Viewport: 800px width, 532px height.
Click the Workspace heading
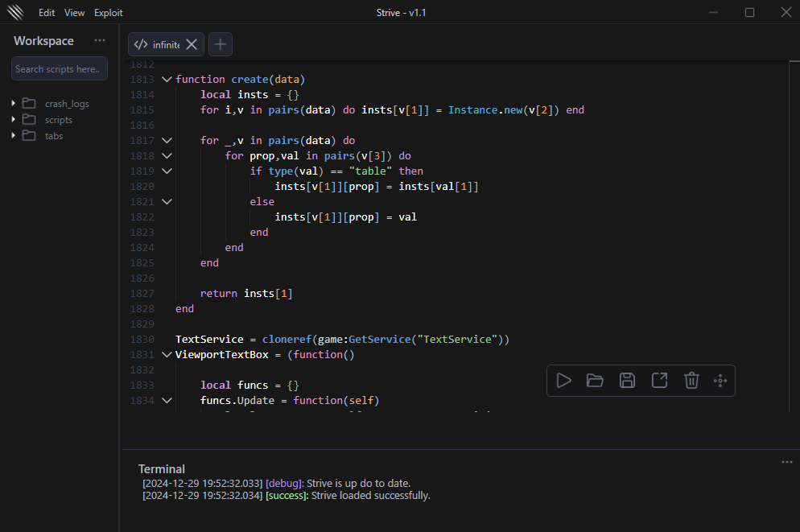click(44, 41)
